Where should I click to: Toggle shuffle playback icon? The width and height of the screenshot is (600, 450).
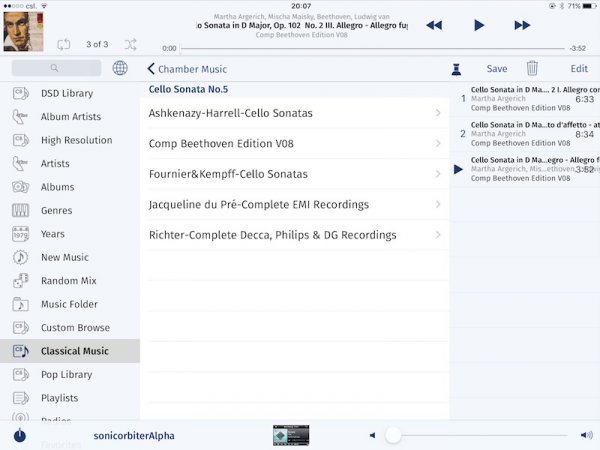(131, 44)
